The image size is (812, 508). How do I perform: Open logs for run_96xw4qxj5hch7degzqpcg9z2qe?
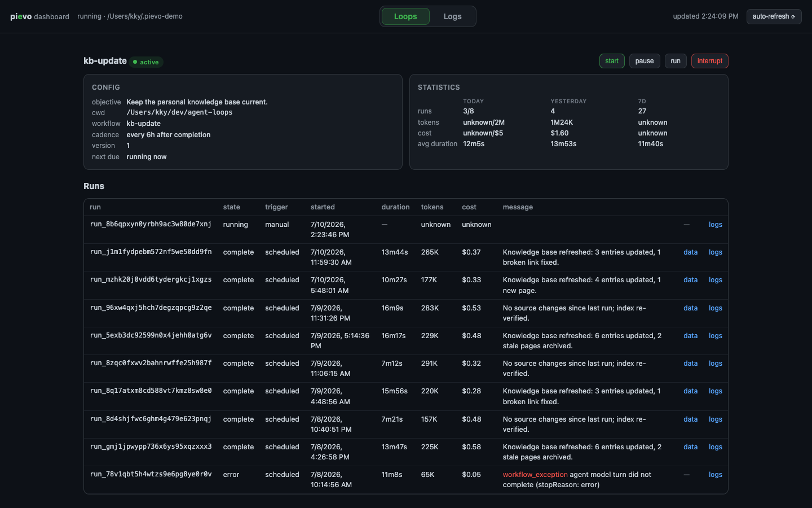pos(715,308)
